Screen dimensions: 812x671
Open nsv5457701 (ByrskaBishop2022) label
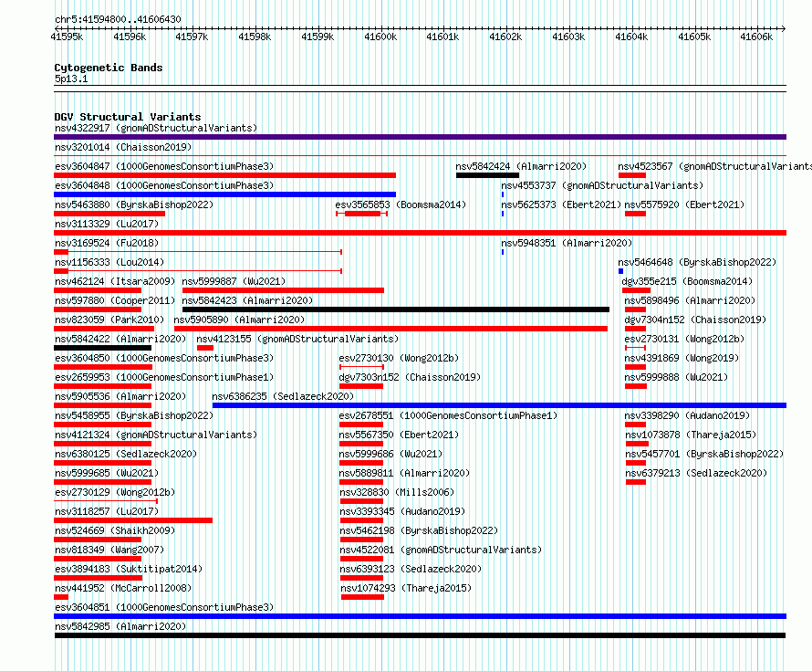(x=704, y=454)
